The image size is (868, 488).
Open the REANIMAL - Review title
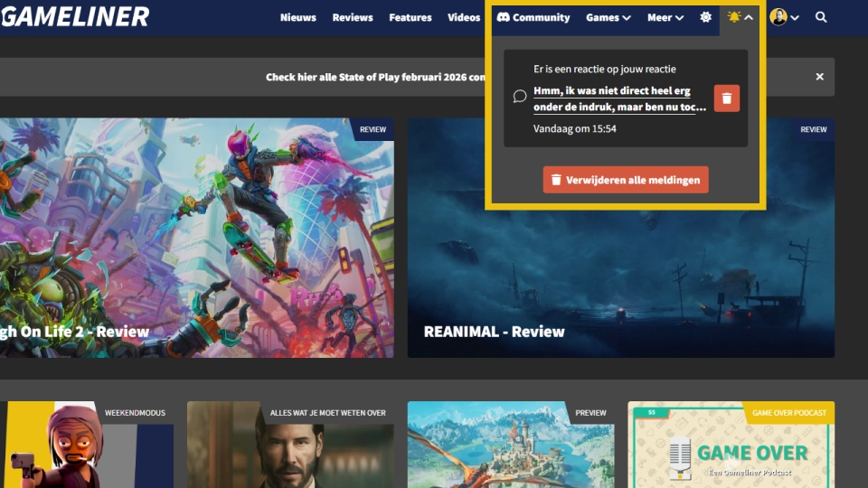pyautogui.click(x=494, y=332)
